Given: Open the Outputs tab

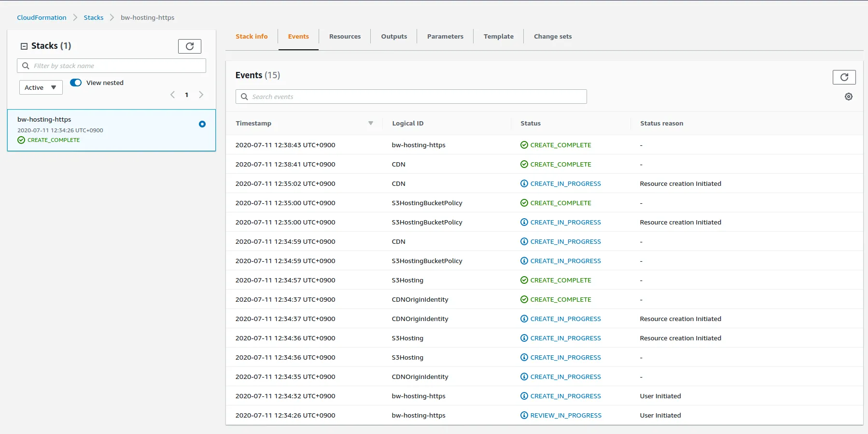Looking at the screenshot, I should tap(394, 36).
